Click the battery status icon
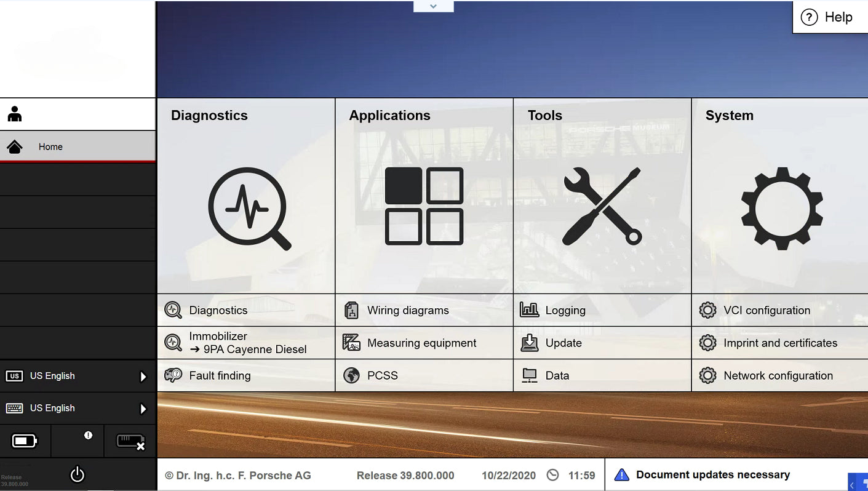The width and height of the screenshot is (868, 491). coord(23,441)
